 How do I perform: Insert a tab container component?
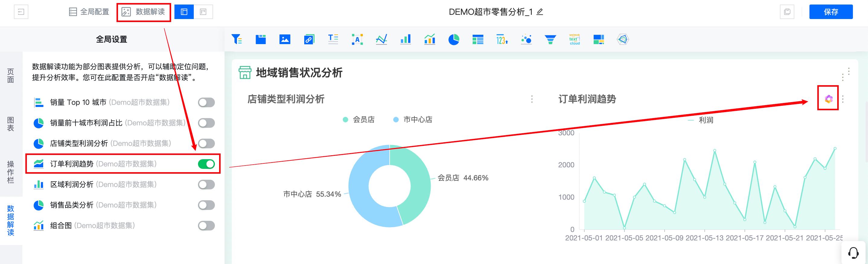click(260, 40)
